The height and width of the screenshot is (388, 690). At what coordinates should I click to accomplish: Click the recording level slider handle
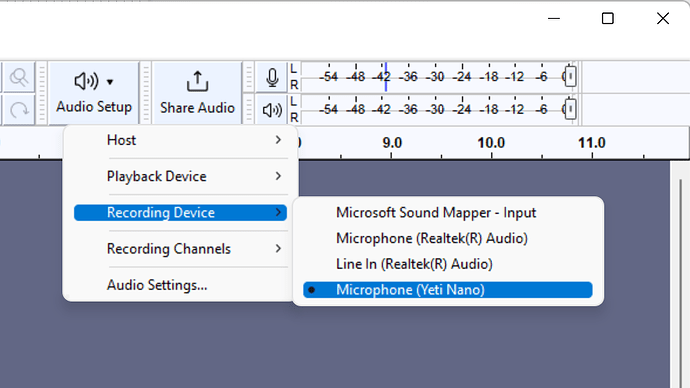pos(570,77)
